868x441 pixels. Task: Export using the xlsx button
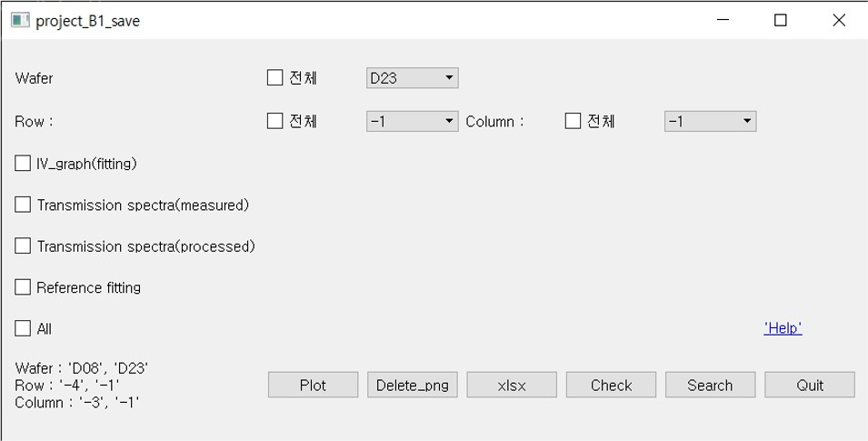point(512,385)
